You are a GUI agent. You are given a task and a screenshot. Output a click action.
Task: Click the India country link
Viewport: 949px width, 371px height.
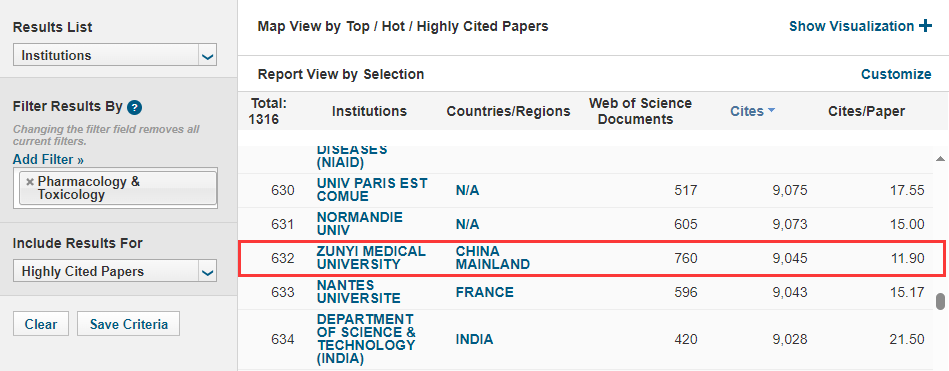[x=474, y=340]
